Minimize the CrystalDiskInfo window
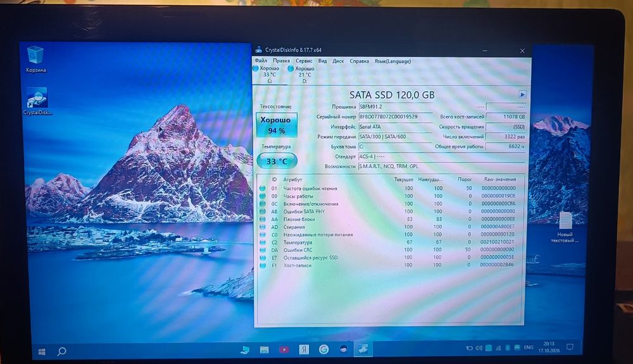The height and width of the screenshot is (364, 633). 485,51
